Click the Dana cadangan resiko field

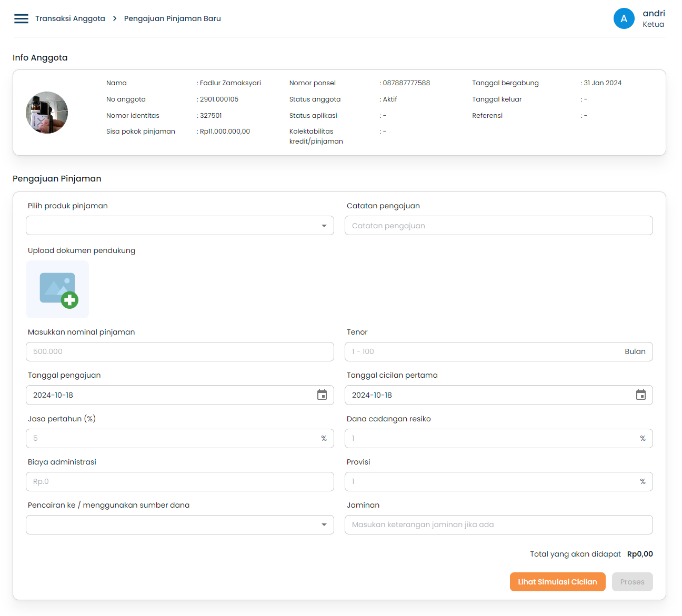point(492,438)
